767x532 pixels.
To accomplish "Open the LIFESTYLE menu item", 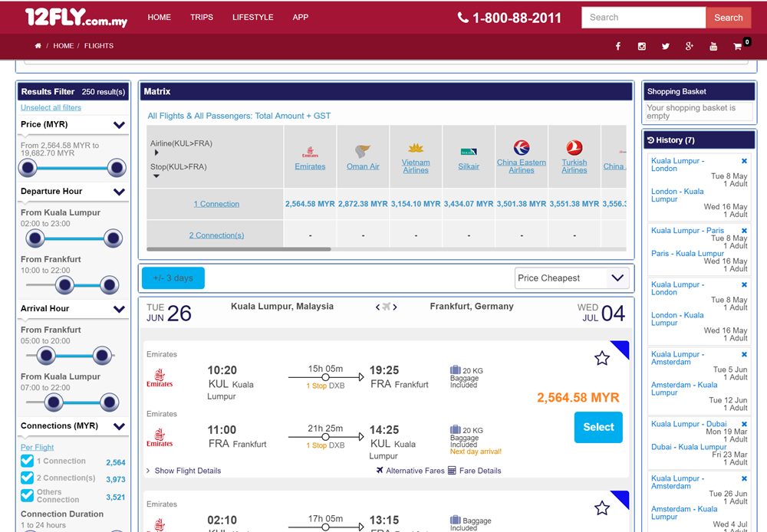I will 253,17.
